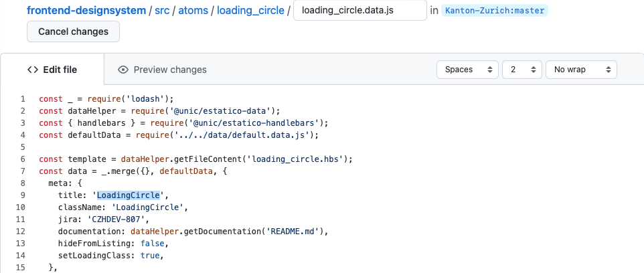Click the frontend-designsystem breadcrumb link
This screenshot has height=273, width=644.
tap(86, 11)
